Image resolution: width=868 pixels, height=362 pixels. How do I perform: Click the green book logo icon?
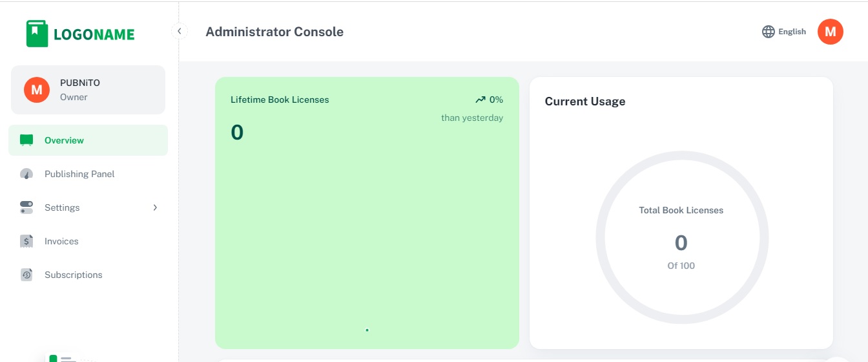click(37, 34)
